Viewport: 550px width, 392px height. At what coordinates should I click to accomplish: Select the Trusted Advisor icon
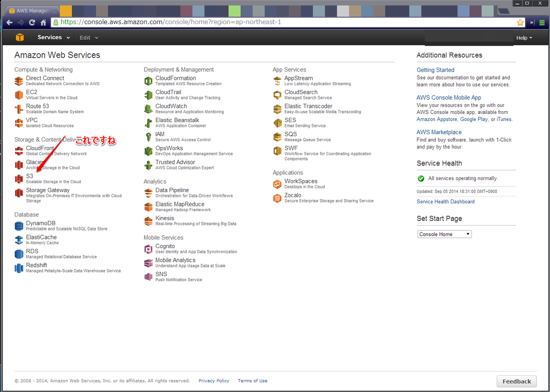pyautogui.click(x=148, y=165)
